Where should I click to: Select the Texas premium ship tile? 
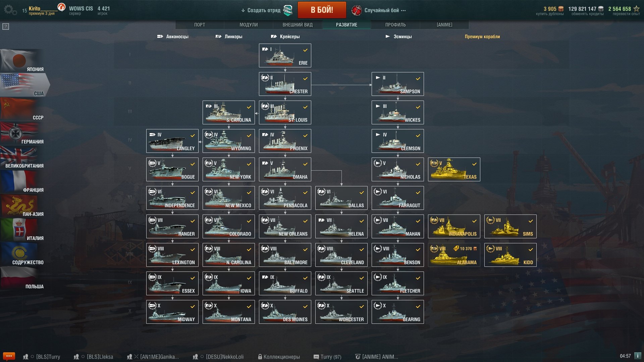tap(454, 170)
